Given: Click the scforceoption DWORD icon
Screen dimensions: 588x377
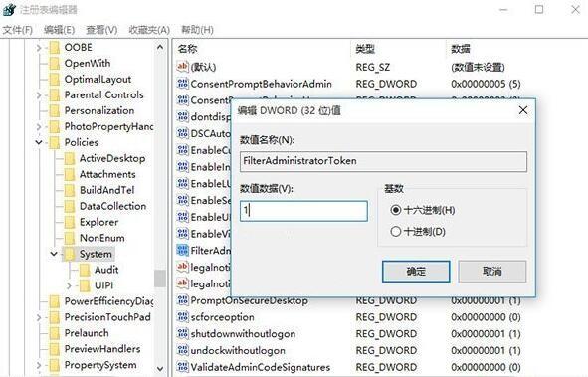Looking at the screenshot, I should pyautogui.click(x=183, y=317).
